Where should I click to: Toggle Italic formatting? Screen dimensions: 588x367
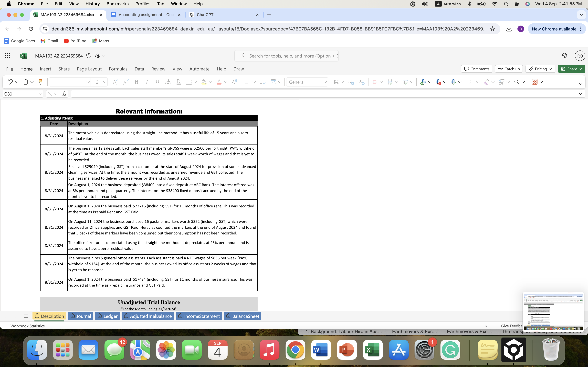(x=147, y=82)
